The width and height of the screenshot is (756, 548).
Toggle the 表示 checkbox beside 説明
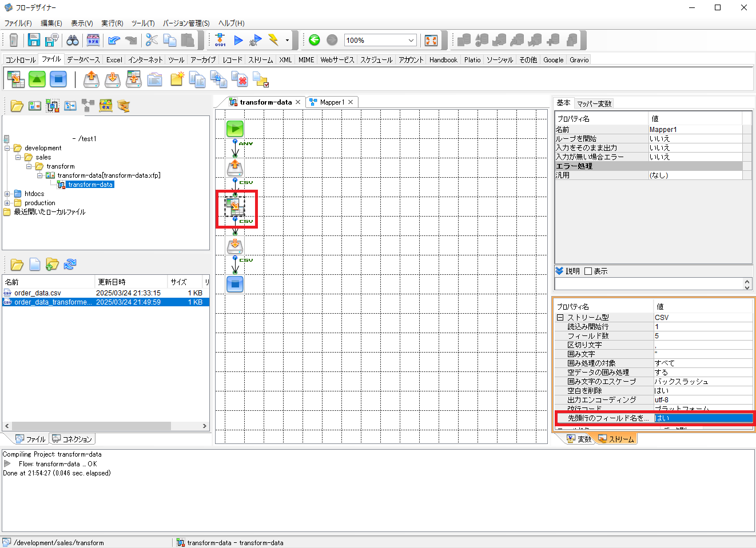pyautogui.click(x=588, y=271)
